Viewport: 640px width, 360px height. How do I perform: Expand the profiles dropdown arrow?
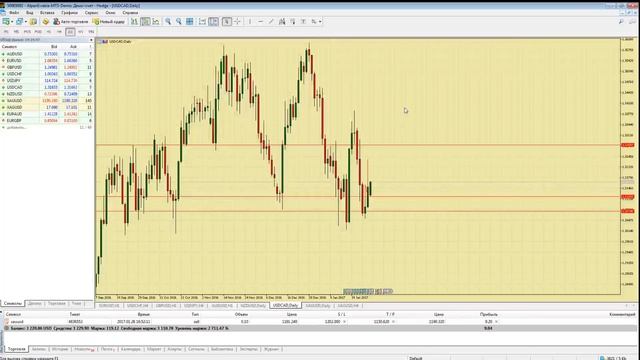[x=25, y=22]
